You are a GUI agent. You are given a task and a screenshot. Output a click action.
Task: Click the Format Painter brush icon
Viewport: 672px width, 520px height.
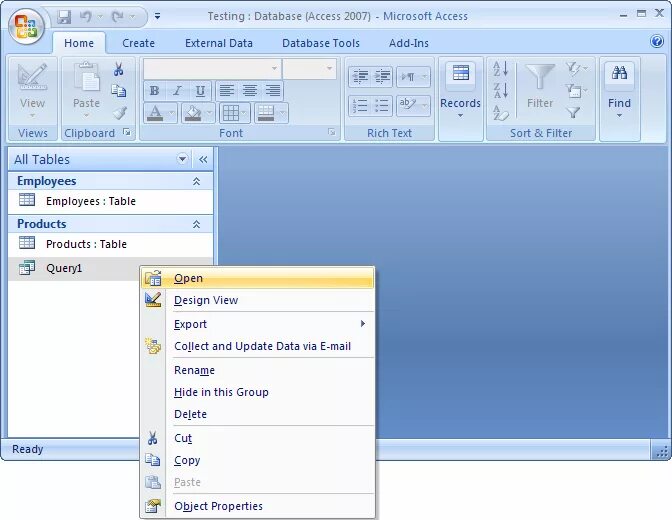pos(120,113)
